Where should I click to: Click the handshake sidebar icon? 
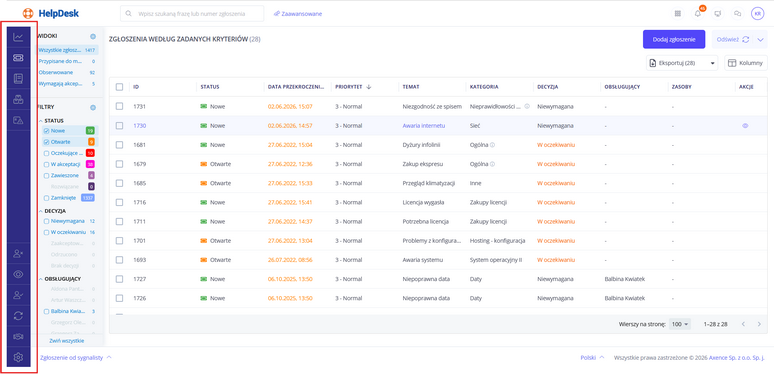pyautogui.click(x=18, y=337)
